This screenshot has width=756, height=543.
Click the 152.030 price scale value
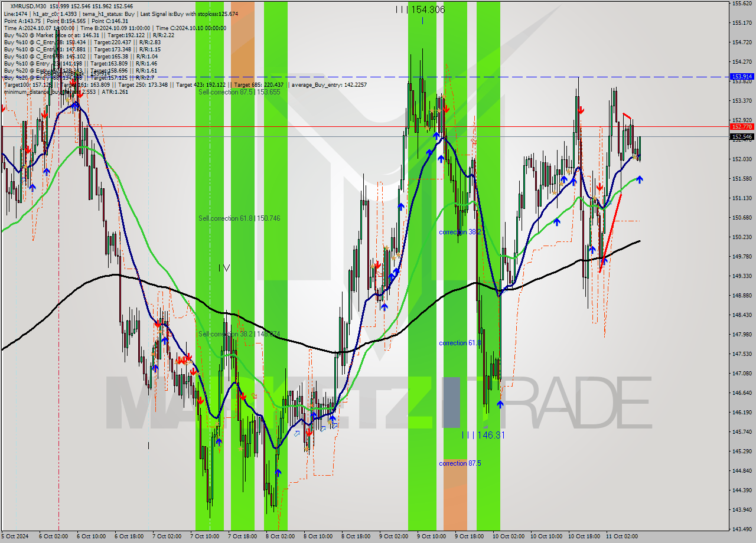coord(742,159)
